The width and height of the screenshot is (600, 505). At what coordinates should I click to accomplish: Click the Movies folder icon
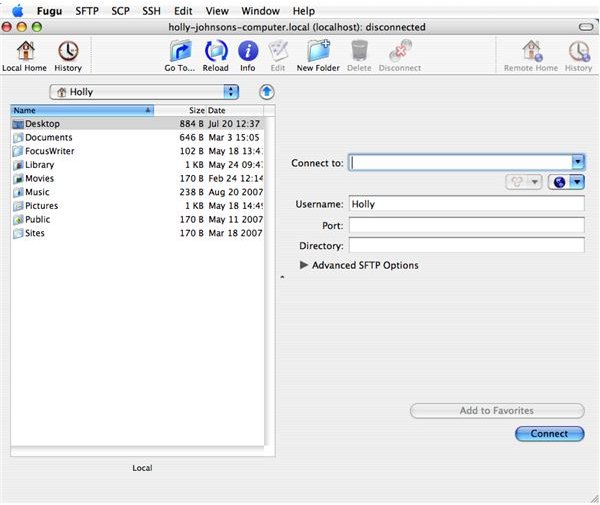(18, 179)
